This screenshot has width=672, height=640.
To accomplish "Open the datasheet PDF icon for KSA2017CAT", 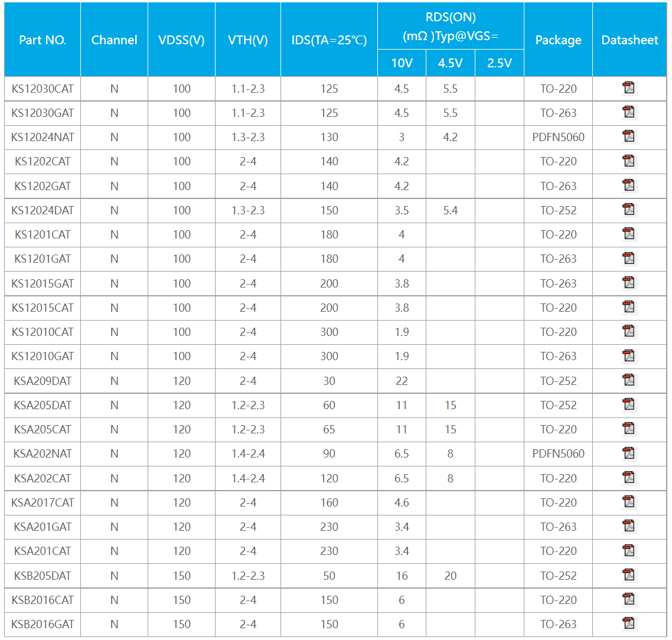I will pyautogui.click(x=629, y=502).
